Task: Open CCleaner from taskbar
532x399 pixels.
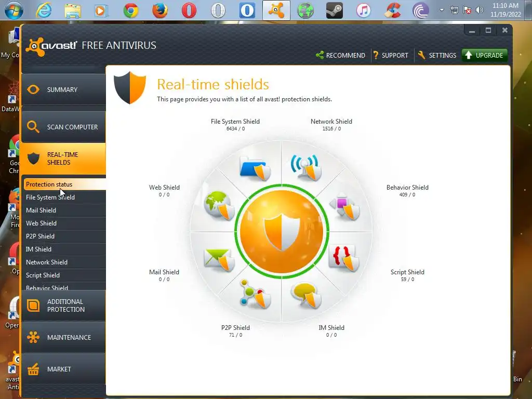Action: tap(393, 10)
